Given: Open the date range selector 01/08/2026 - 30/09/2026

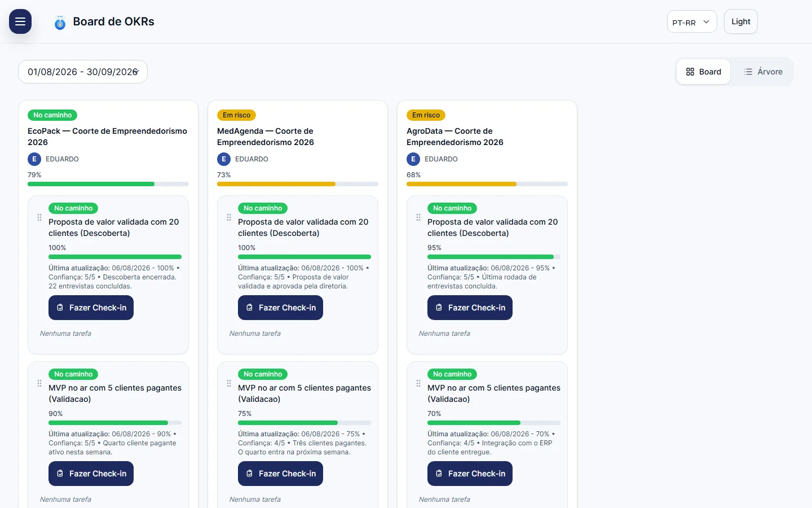Looking at the screenshot, I should click(83, 72).
